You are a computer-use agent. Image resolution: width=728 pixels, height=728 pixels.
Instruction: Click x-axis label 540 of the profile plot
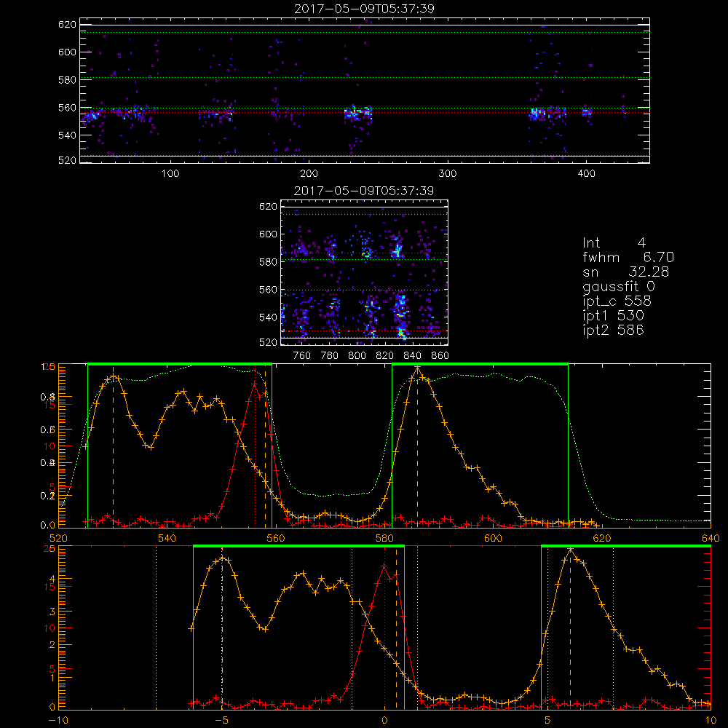point(167,538)
